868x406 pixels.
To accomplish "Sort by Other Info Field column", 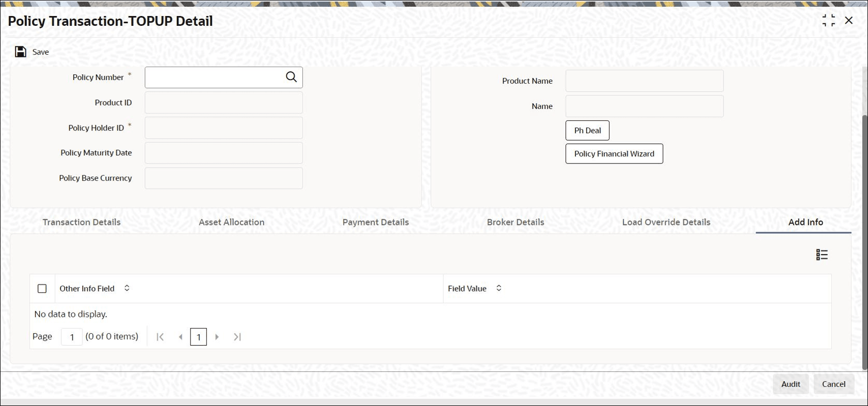I will coord(127,288).
